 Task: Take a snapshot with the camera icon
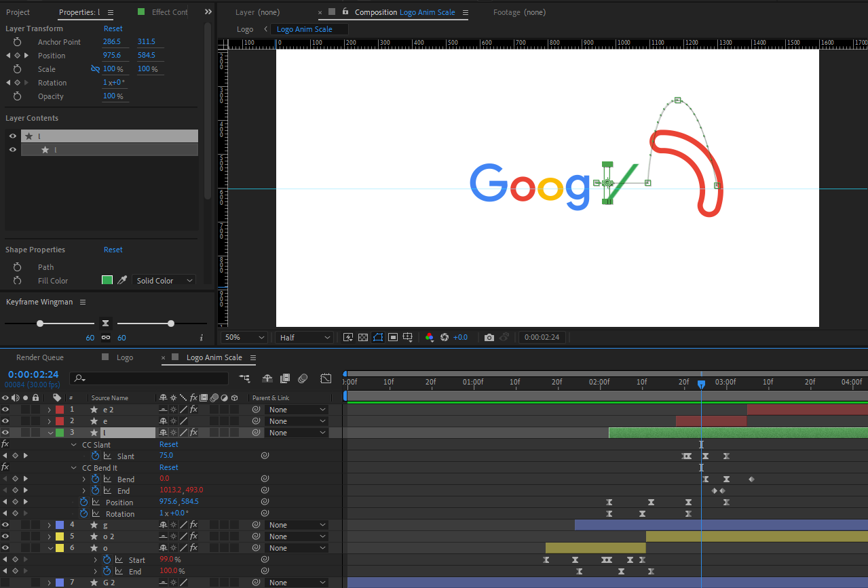[489, 337]
